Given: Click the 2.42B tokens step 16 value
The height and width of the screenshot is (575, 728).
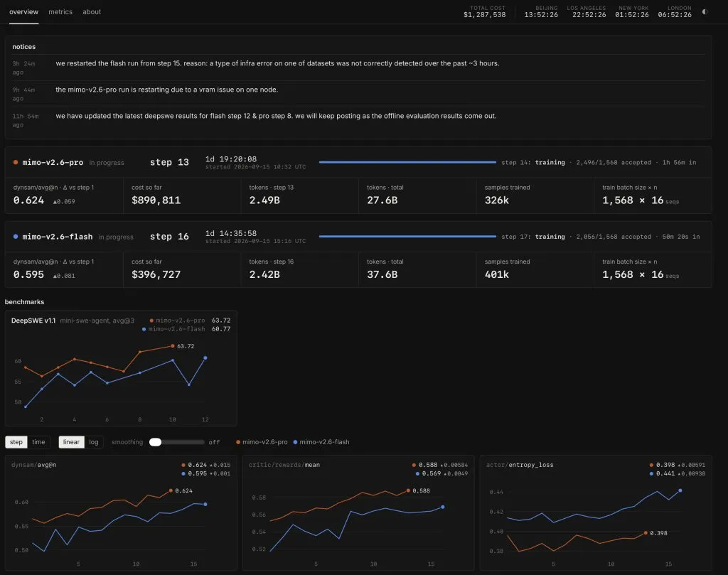Looking at the screenshot, I should point(264,275).
